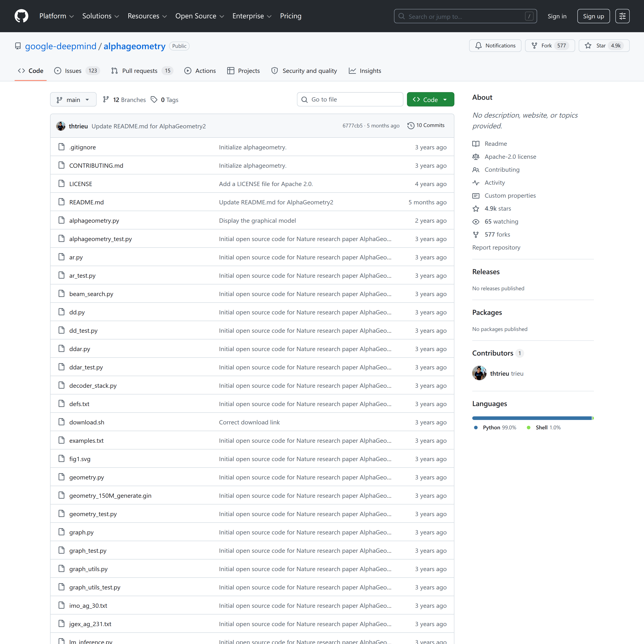Click the Sign in link
644x644 pixels.
[x=557, y=16]
